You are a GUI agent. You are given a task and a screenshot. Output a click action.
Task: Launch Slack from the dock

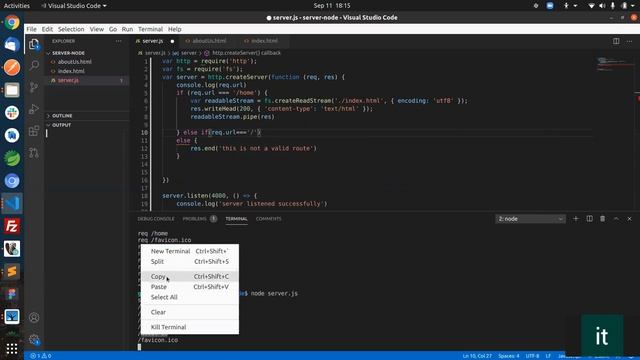pos(12,113)
